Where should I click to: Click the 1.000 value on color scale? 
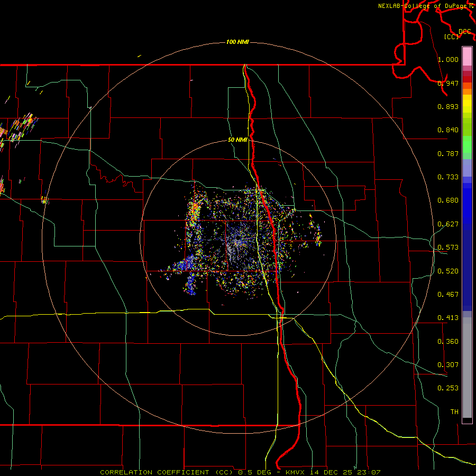pos(448,59)
